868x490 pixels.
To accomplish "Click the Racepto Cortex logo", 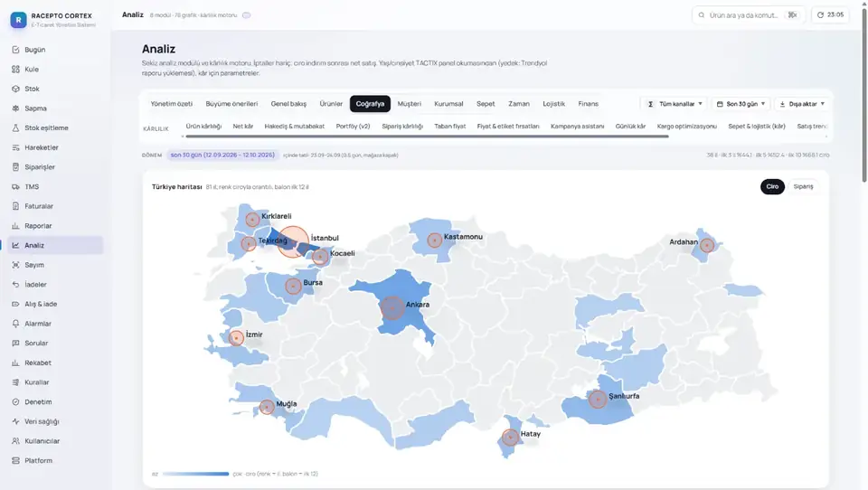I will pyautogui.click(x=18, y=20).
